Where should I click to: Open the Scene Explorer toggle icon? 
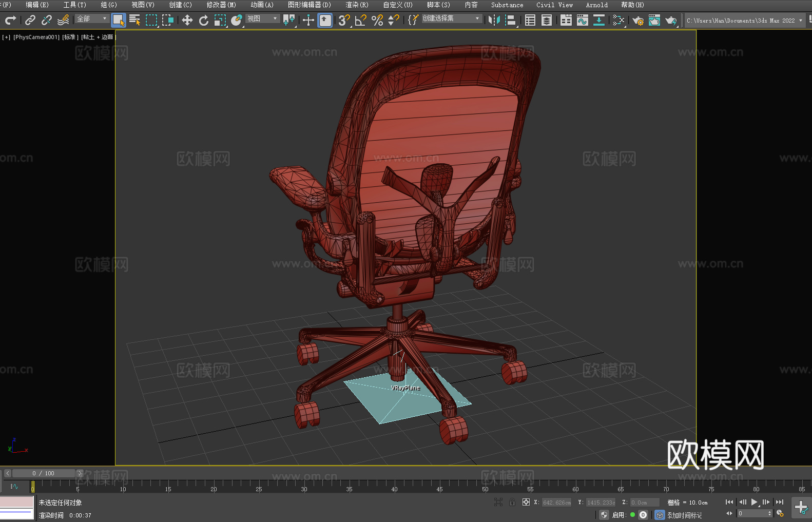pyautogui.click(x=530, y=20)
